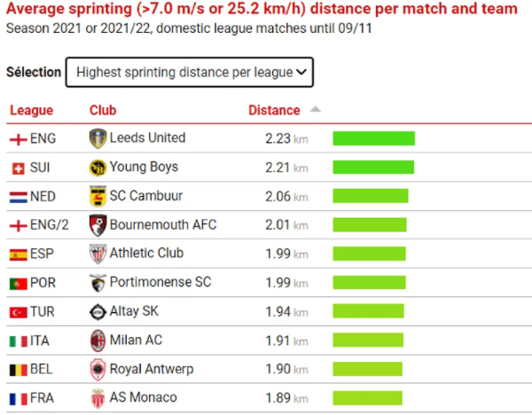532x415 pixels.
Task: Click the Switzerland flag icon
Action: tap(18, 168)
